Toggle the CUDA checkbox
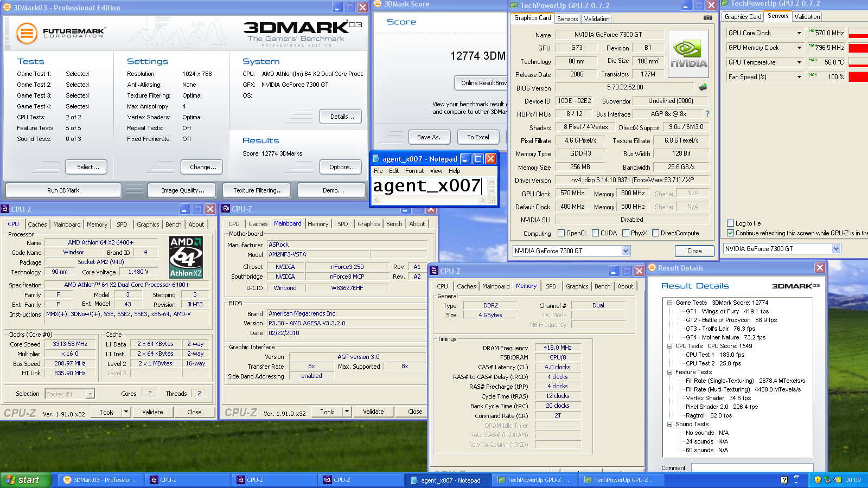The height and width of the screenshot is (488, 868). [x=596, y=233]
